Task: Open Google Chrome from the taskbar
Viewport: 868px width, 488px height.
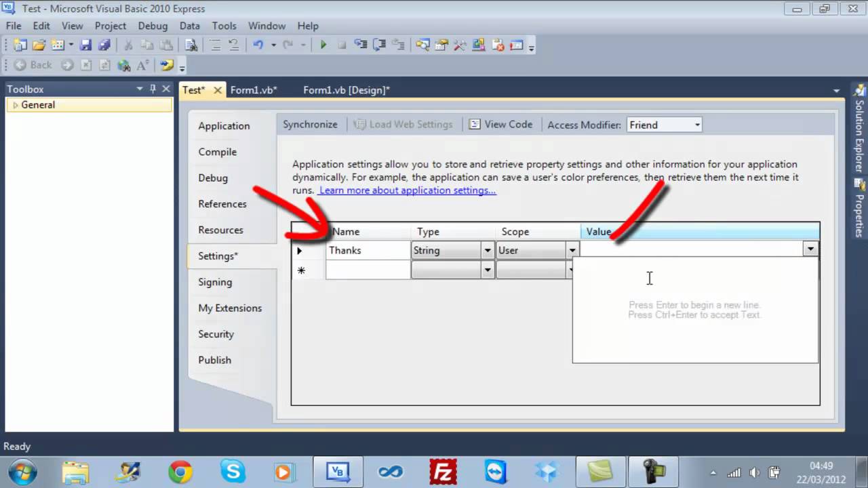Action: click(x=180, y=472)
